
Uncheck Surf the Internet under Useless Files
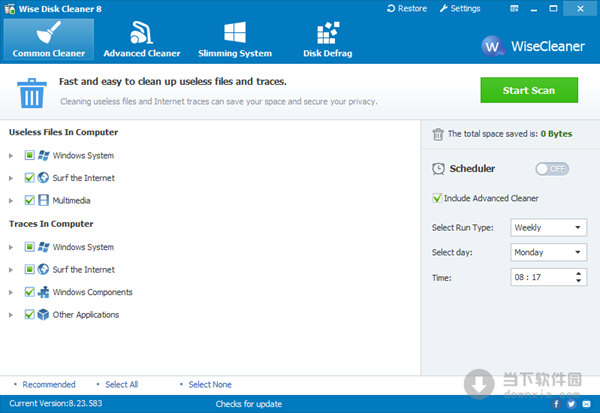[x=29, y=178]
